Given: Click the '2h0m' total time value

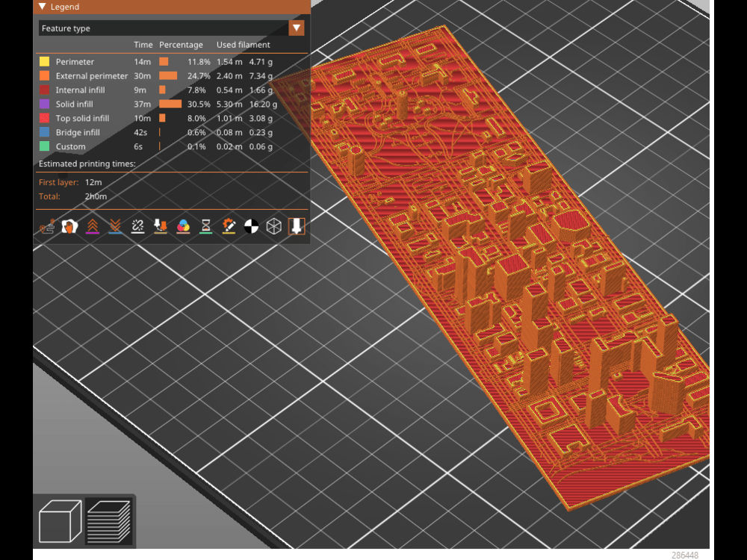Looking at the screenshot, I should tap(96, 196).
